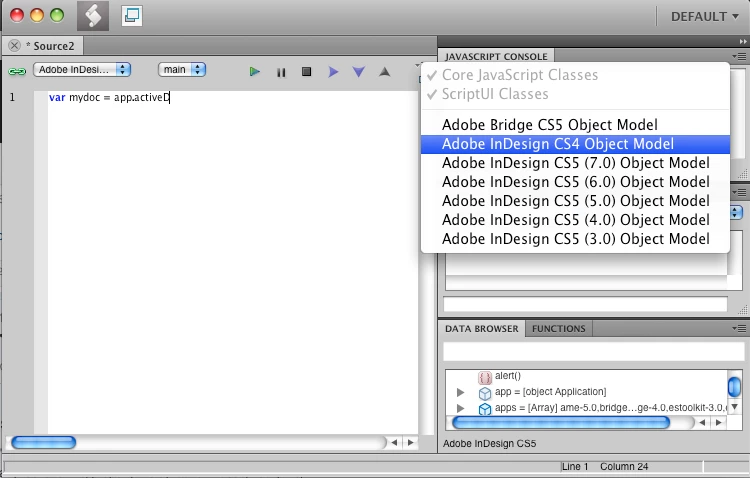This screenshot has height=478, width=750.
Task: Click the green link connection icon
Action: (17, 72)
